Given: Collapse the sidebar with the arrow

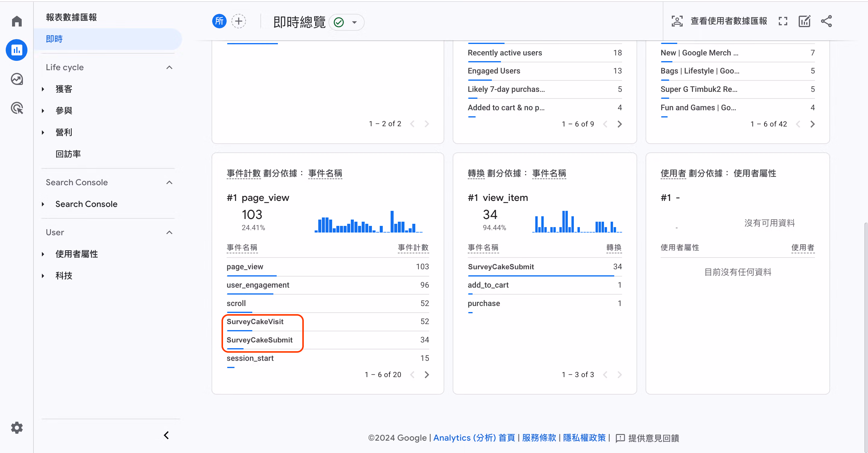Looking at the screenshot, I should pyautogui.click(x=166, y=435).
